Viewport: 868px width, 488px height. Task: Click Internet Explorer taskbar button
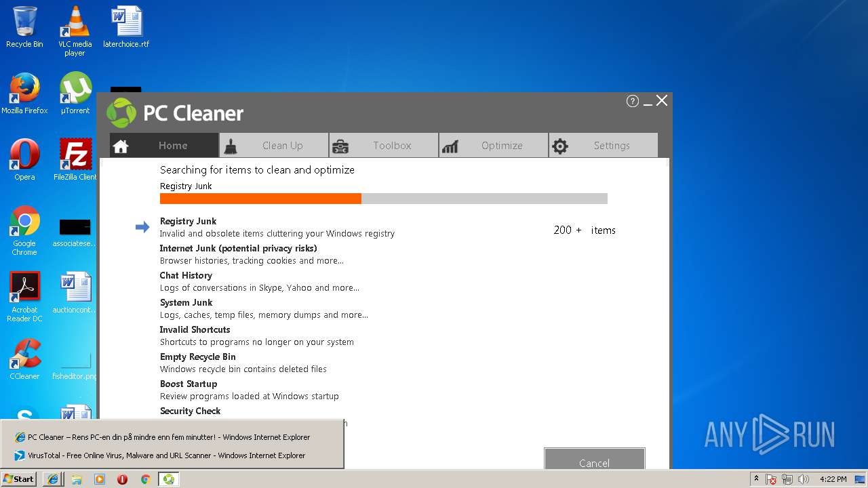click(x=52, y=479)
